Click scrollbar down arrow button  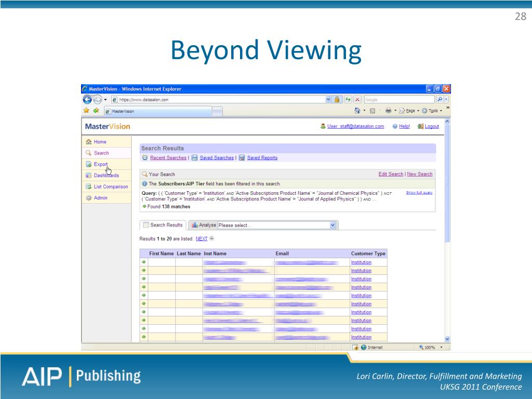pos(447,339)
